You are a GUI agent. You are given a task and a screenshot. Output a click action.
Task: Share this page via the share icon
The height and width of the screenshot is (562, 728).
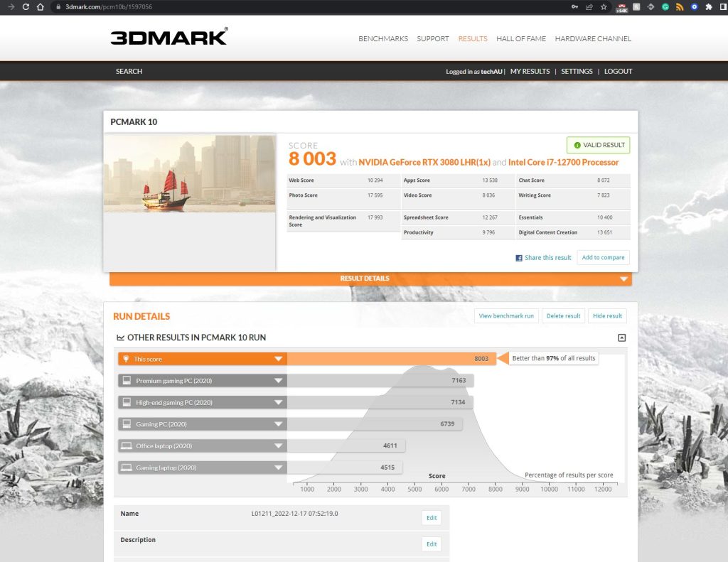tap(589, 7)
